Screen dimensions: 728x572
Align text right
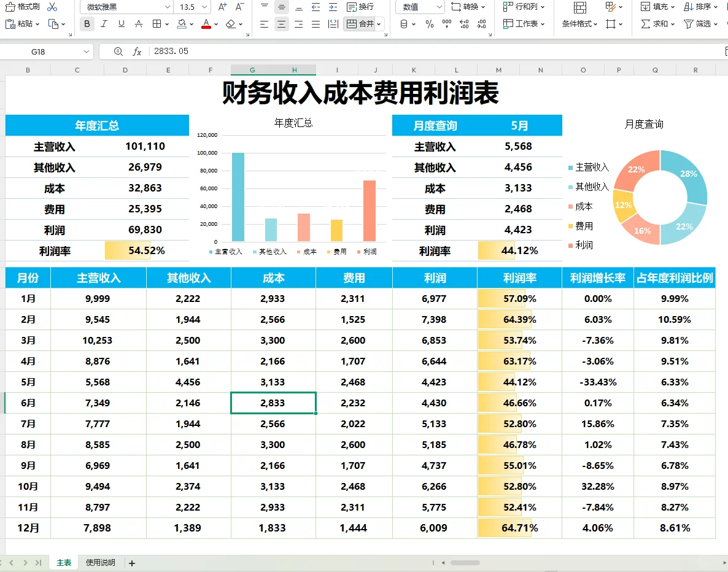click(x=298, y=24)
